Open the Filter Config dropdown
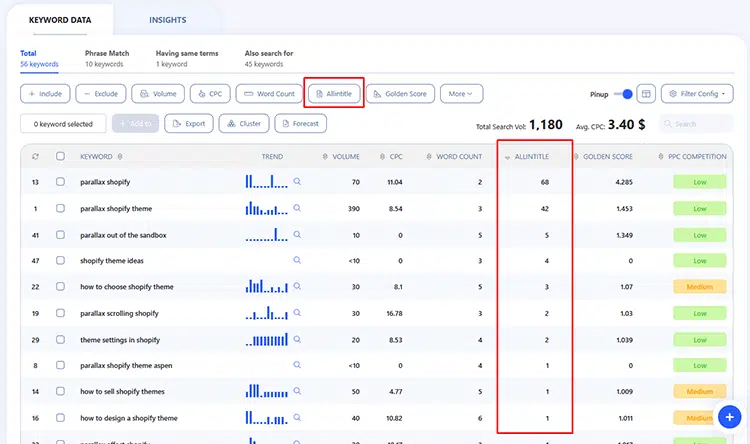750x444 pixels. [x=697, y=94]
